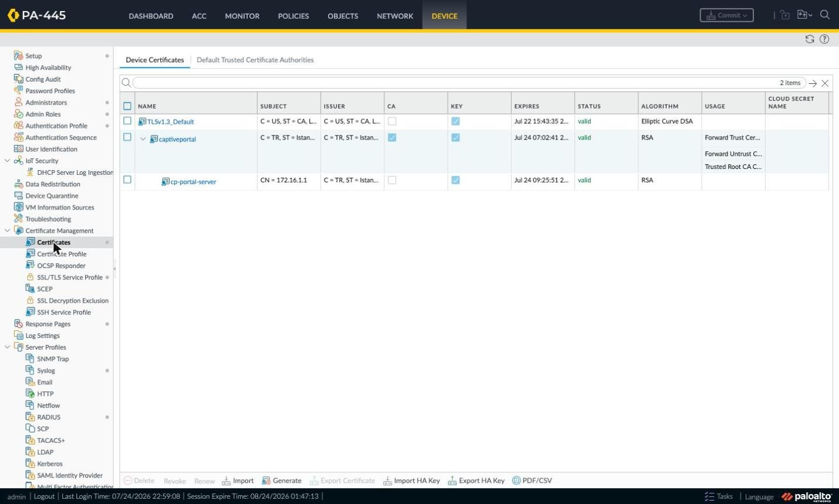Sort by the EXPIRES column header
Viewport: 839px width, 504px height.
pyautogui.click(x=543, y=106)
